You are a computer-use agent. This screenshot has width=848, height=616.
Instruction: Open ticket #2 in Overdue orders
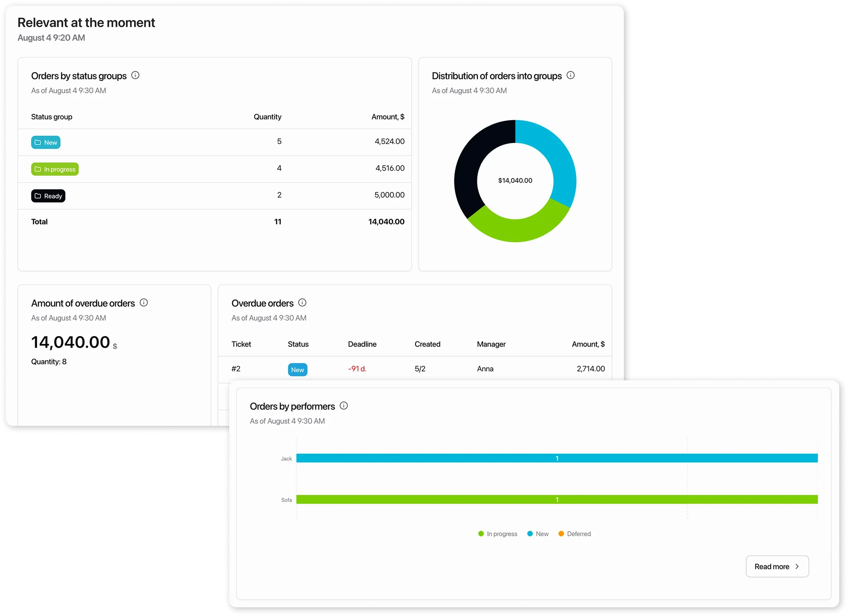coord(236,368)
